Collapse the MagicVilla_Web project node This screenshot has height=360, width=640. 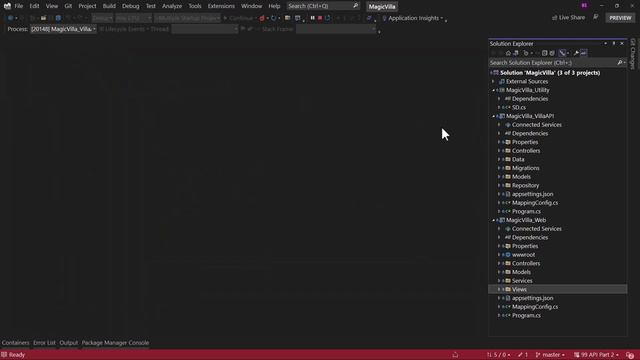tap(493, 220)
